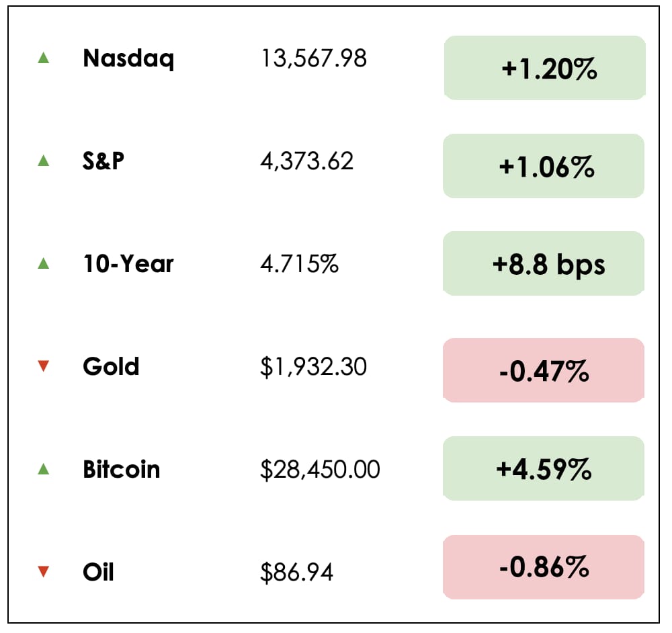Click the +1.06% change badge

pyautogui.click(x=544, y=166)
